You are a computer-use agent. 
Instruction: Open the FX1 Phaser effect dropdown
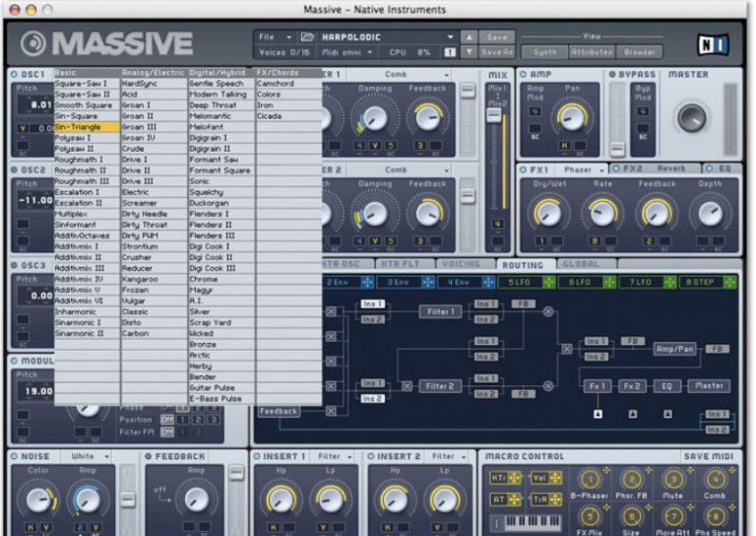click(x=584, y=169)
